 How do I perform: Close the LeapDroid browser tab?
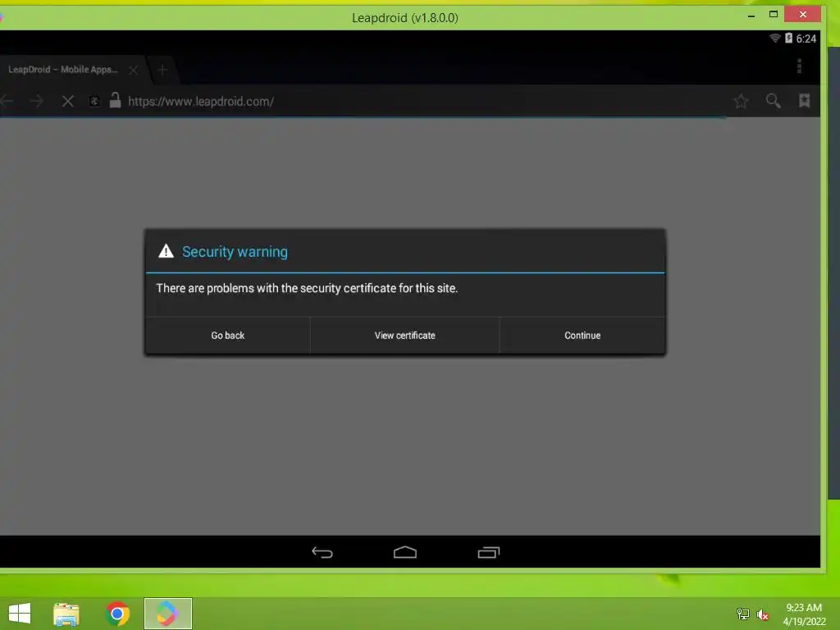[x=134, y=71]
